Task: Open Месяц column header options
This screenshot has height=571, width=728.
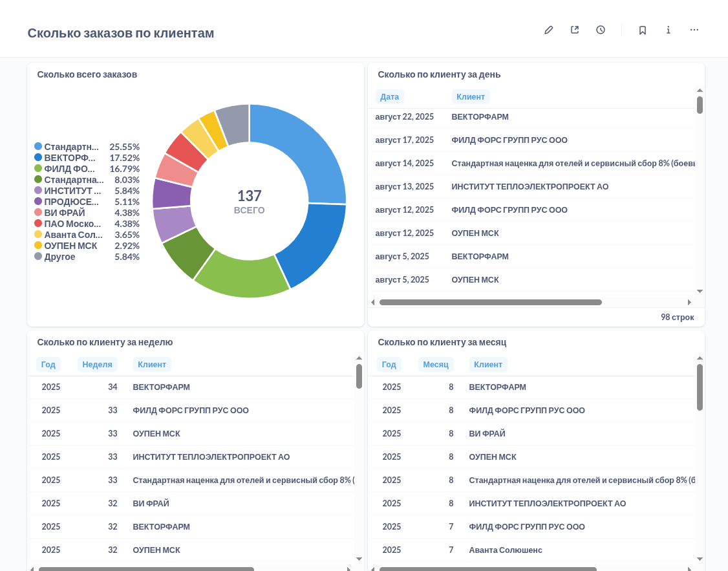Action: point(436,365)
